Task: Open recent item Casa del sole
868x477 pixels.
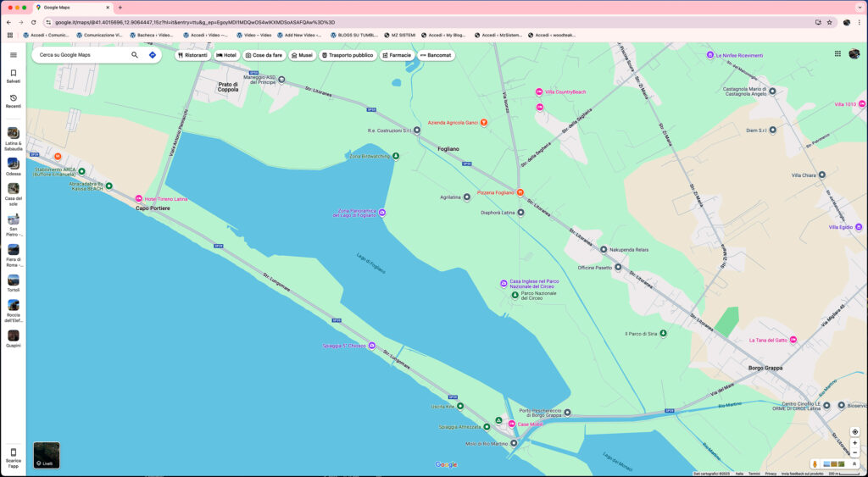Action: click(x=14, y=194)
